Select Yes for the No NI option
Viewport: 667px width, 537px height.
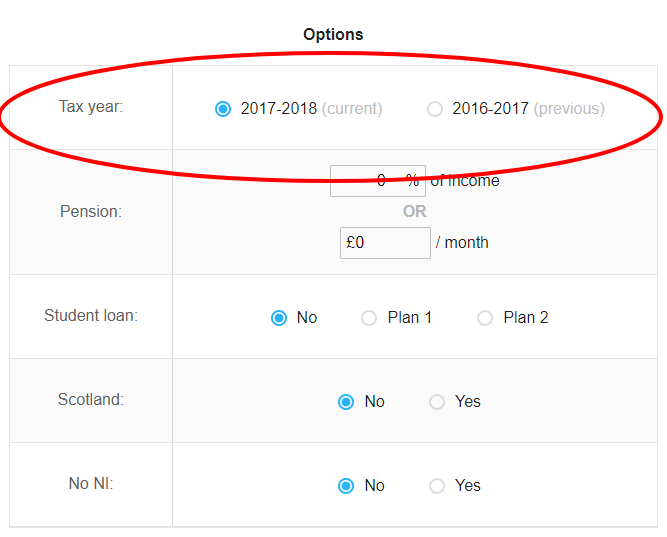[437, 486]
